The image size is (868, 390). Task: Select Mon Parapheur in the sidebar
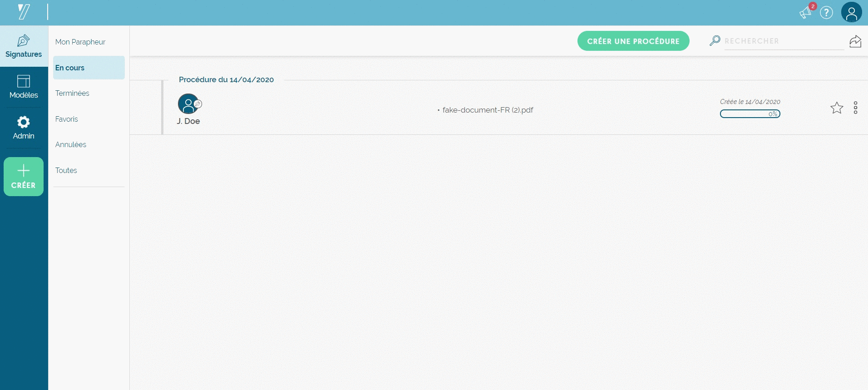[x=80, y=42]
